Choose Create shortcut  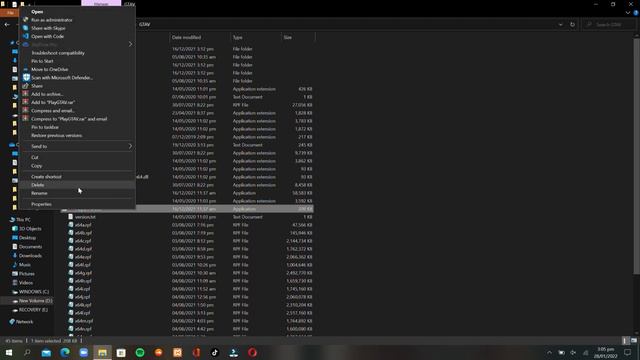[46, 176]
